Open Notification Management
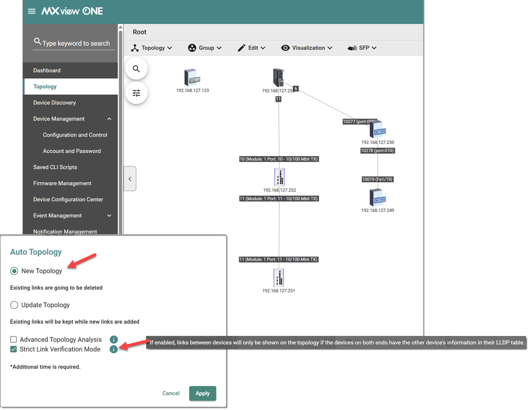 pos(71,231)
